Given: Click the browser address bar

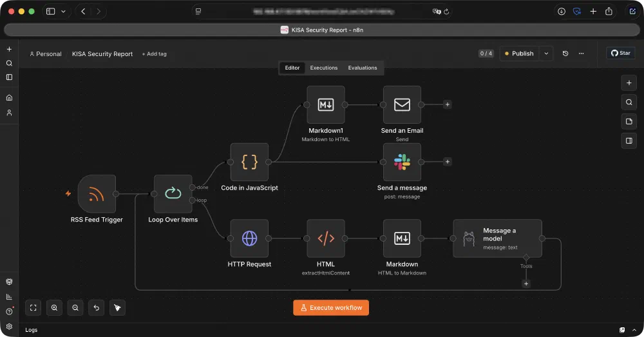Looking at the screenshot, I should click(323, 12).
